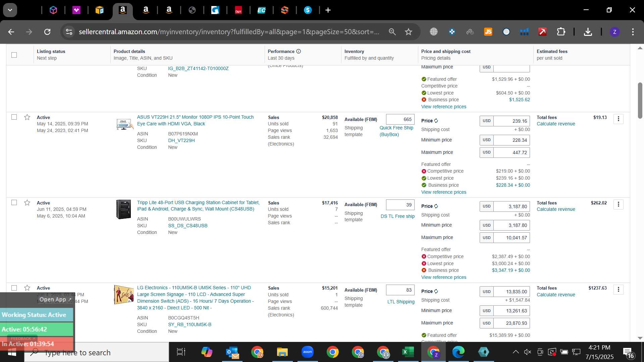Screen dimensions: 644x362
Task: Click the orange JS extension icon
Action: tap(488, 32)
